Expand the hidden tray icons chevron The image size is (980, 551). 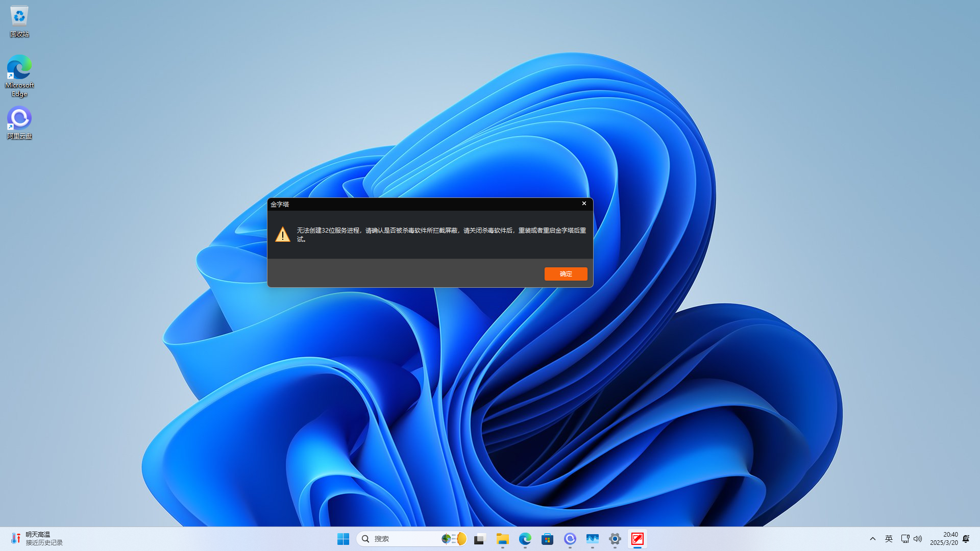click(x=873, y=539)
